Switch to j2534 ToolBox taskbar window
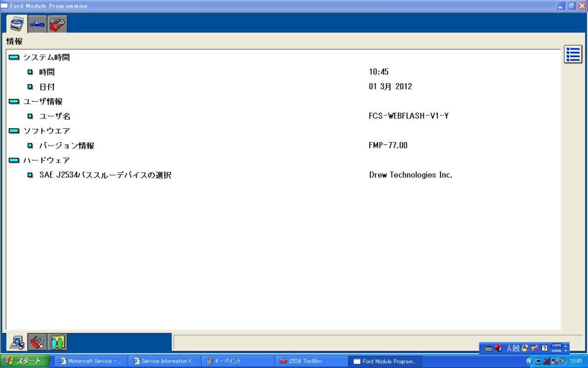 point(311,361)
